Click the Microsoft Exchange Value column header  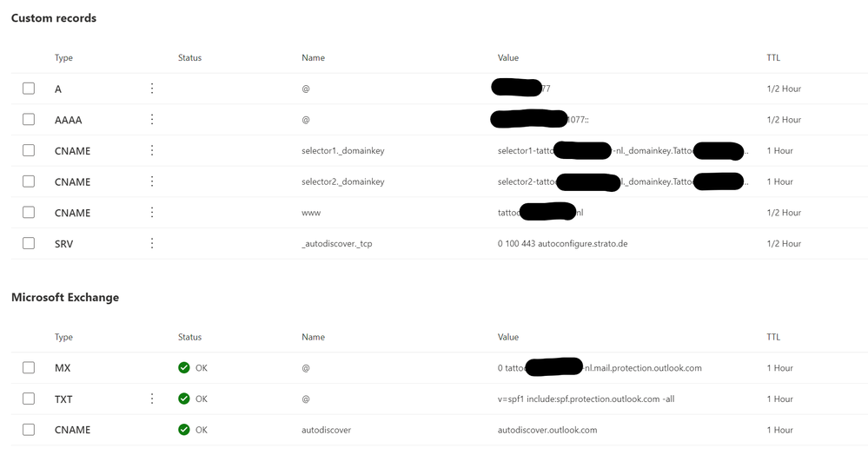(508, 337)
